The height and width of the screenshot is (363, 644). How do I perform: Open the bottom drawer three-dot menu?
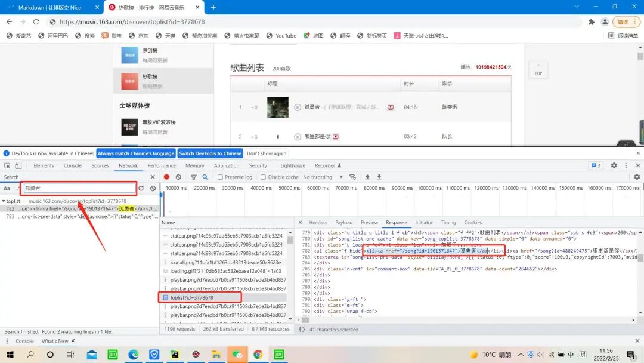point(7,341)
